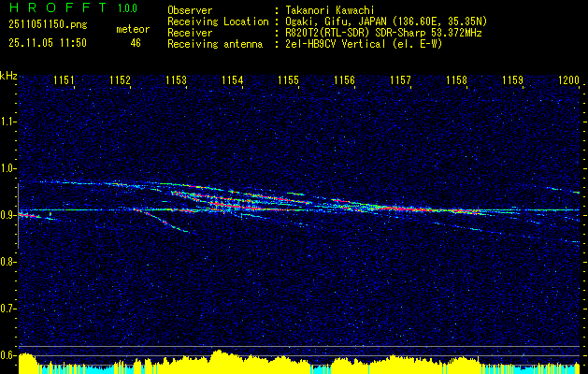Click the Receiver field label
The height and width of the screenshot is (374, 588).
point(190,33)
